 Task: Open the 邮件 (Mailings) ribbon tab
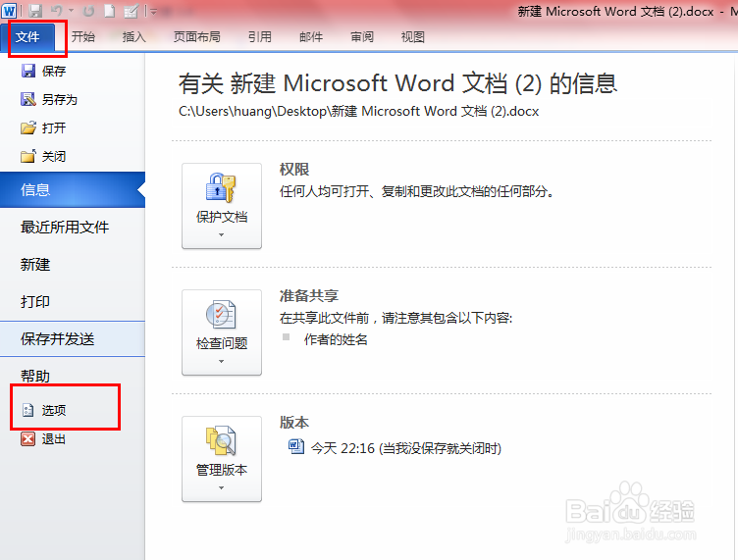[x=311, y=36]
